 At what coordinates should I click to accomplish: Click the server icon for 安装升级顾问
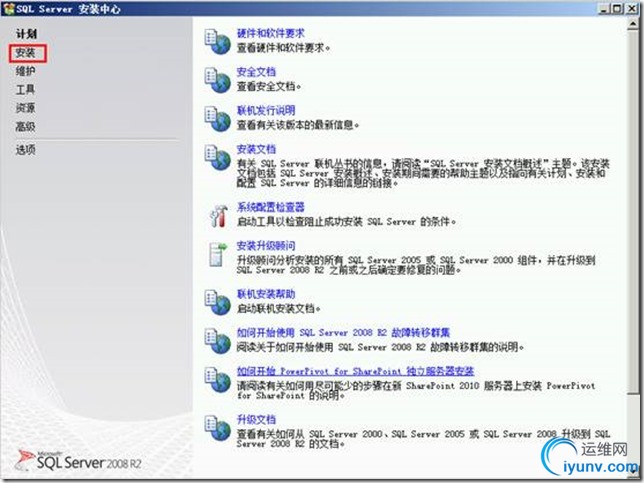(218, 254)
